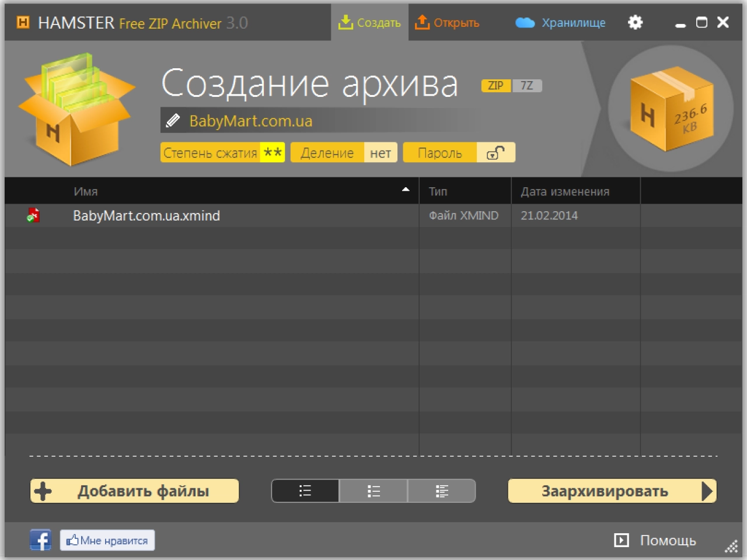Open the Деление split option
747x560 pixels.
tap(344, 153)
